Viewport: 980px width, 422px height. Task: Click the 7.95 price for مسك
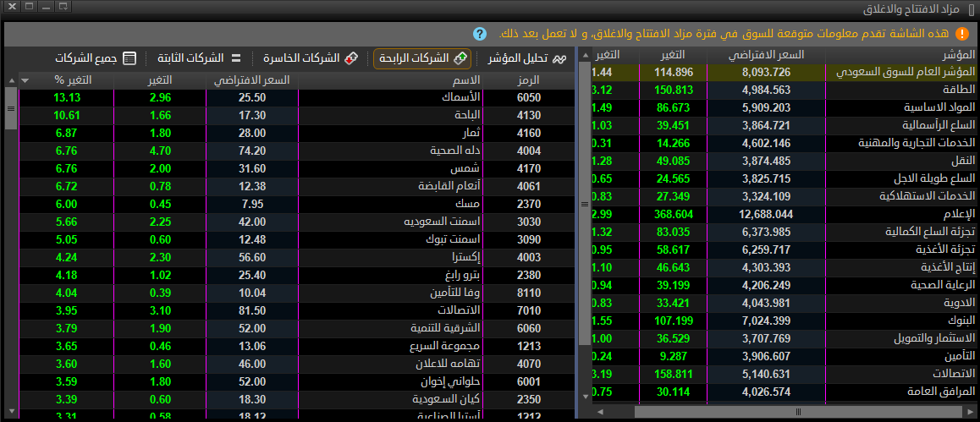point(252,204)
